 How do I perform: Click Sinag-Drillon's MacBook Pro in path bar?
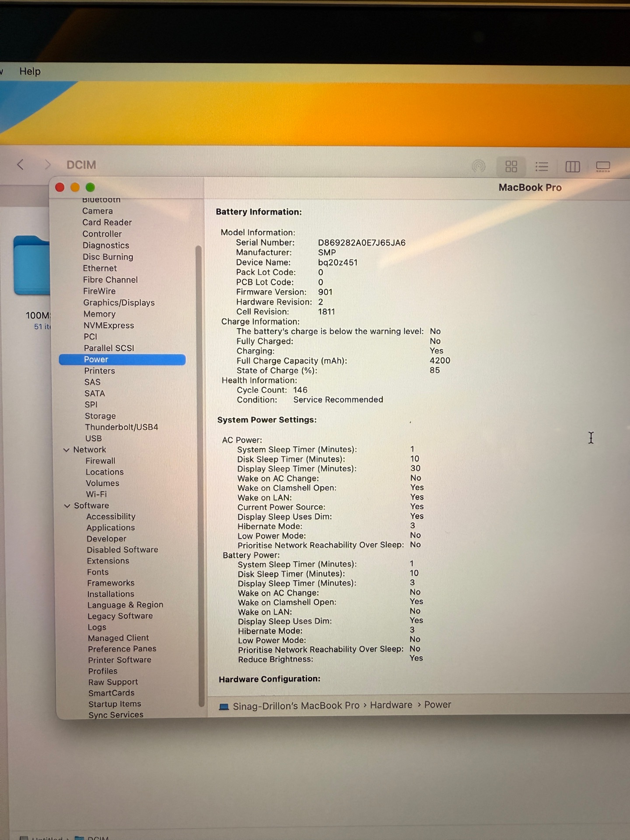pos(296,706)
